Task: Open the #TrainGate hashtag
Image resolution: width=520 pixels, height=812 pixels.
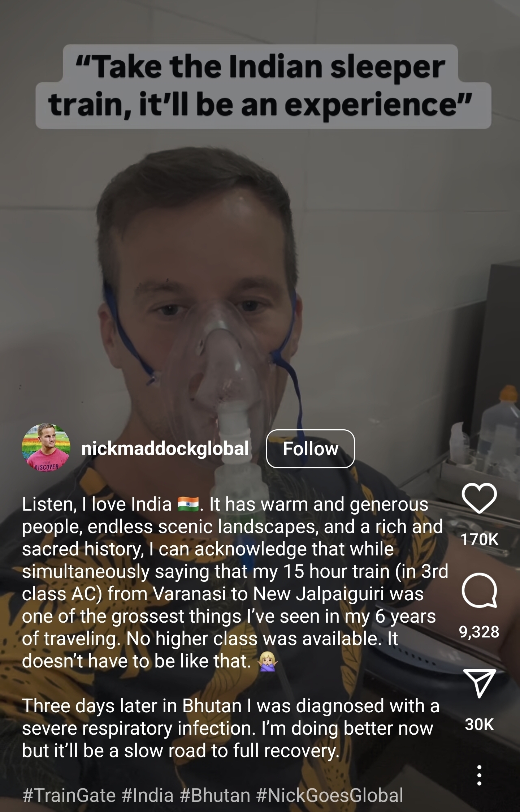Action: tap(69, 795)
